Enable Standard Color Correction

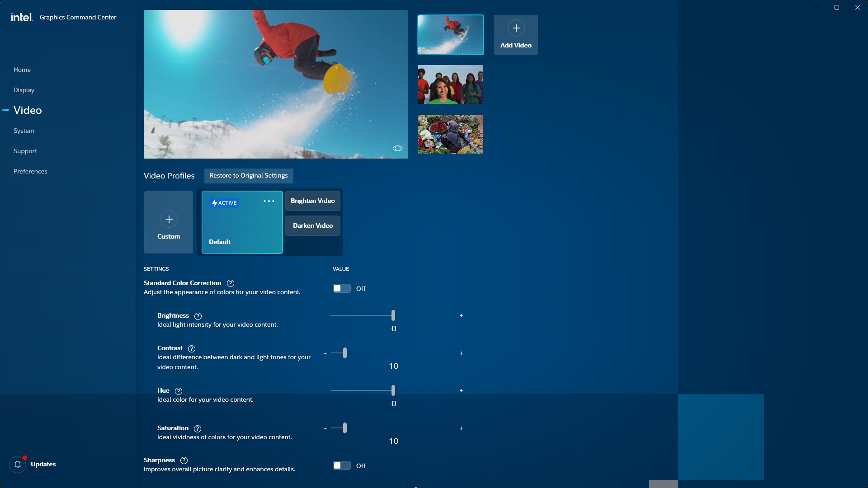(341, 288)
